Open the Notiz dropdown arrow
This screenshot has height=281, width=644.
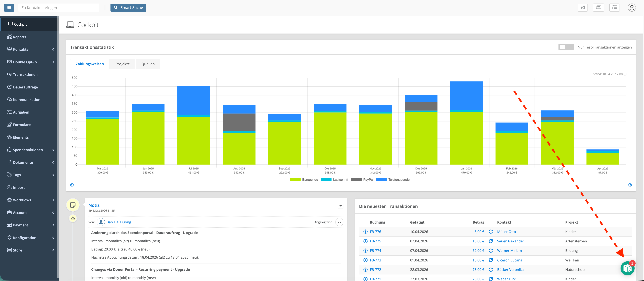(x=340, y=206)
